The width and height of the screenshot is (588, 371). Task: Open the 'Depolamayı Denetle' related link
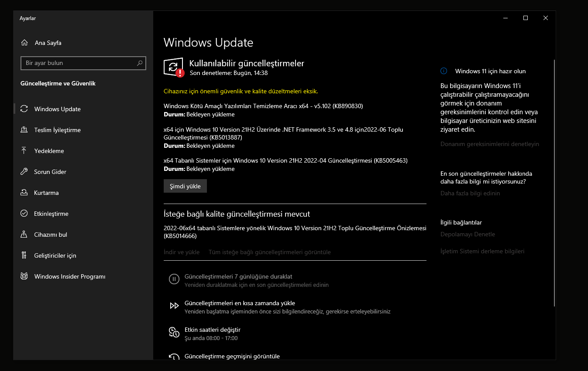(x=468, y=234)
